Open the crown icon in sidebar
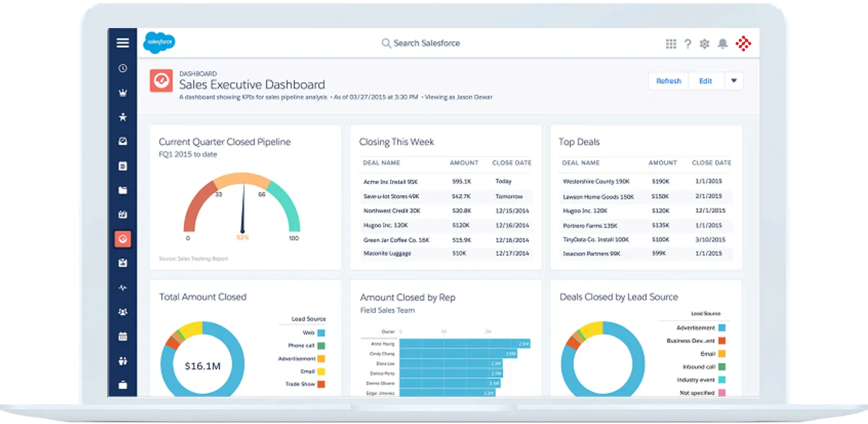This screenshot has width=868, height=424. (x=123, y=93)
